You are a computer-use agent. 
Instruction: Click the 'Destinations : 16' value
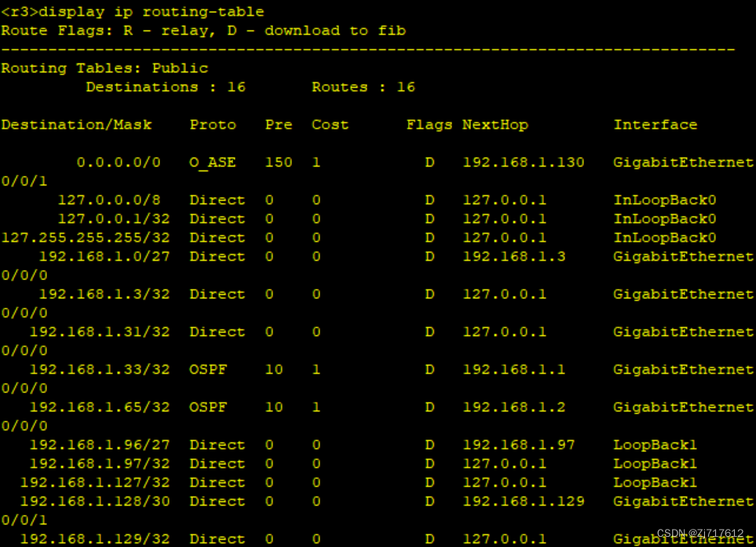166,87
